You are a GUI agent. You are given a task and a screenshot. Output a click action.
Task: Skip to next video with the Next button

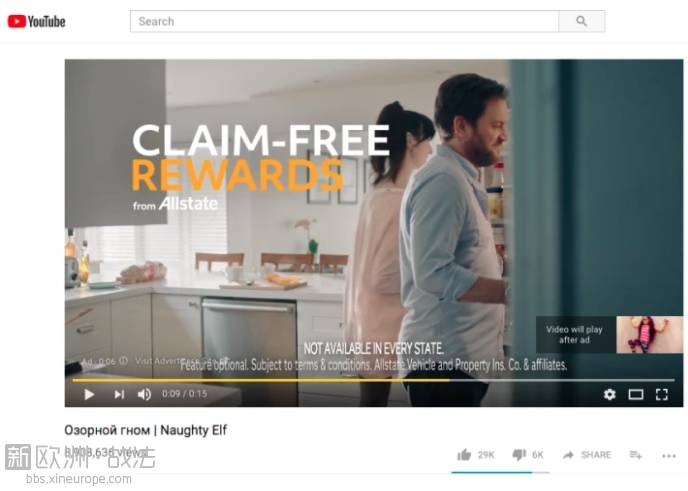point(119,394)
